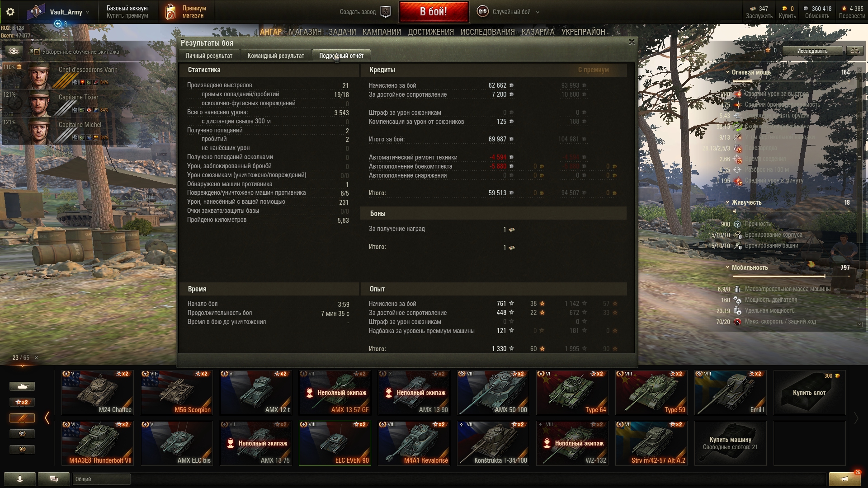Viewport: 868px width, 488px height.
Task: Open the Vault_Army account dropdown
Action: pyautogui.click(x=68, y=12)
